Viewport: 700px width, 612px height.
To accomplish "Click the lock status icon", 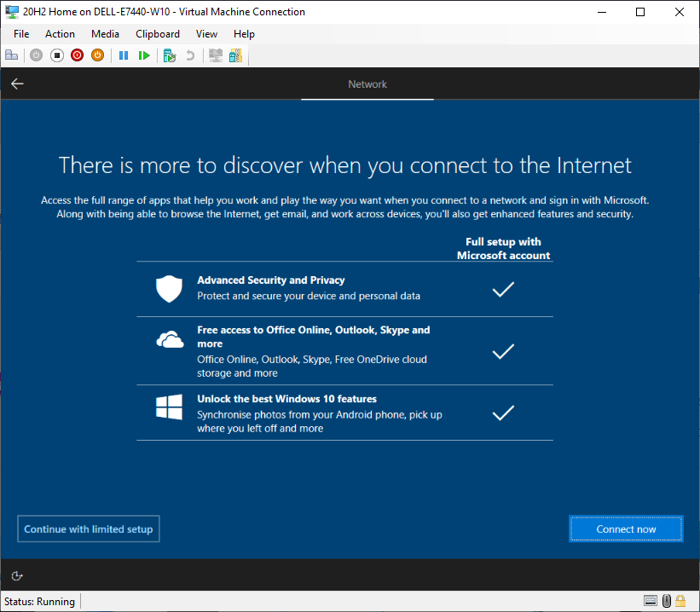I will [680, 601].
